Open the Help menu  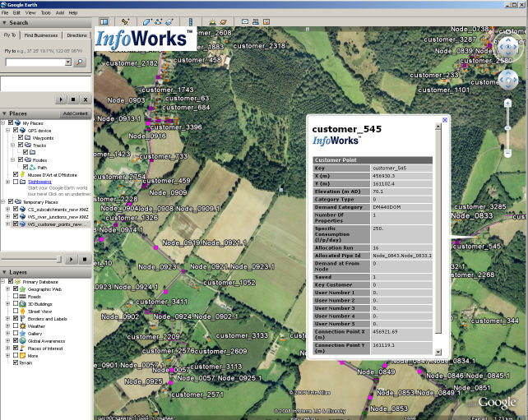73,13
